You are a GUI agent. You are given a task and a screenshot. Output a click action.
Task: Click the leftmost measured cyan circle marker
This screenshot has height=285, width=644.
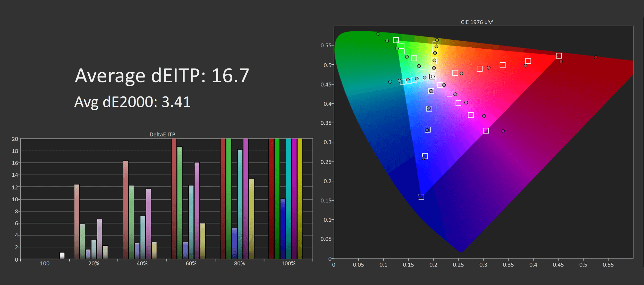390,82
